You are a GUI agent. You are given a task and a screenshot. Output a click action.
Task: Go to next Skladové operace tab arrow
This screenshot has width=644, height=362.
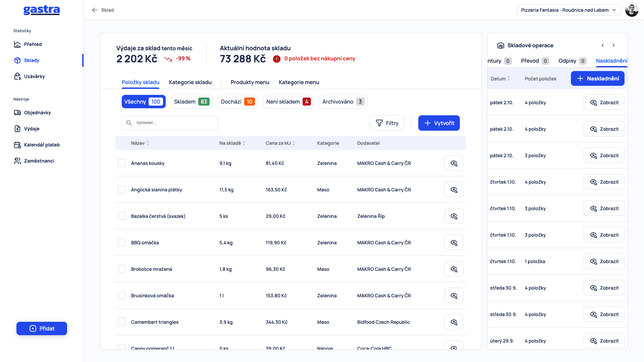[x=613, y=45]
